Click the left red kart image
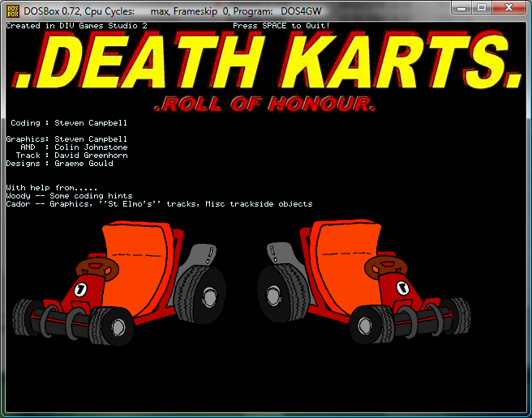This screenshot has height=418, width=532. pyautogui.click(x=119, y=283)
